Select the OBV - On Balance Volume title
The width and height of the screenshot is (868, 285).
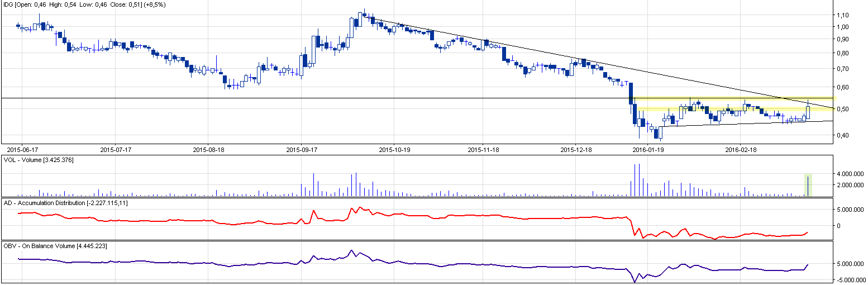pos(56,246)
